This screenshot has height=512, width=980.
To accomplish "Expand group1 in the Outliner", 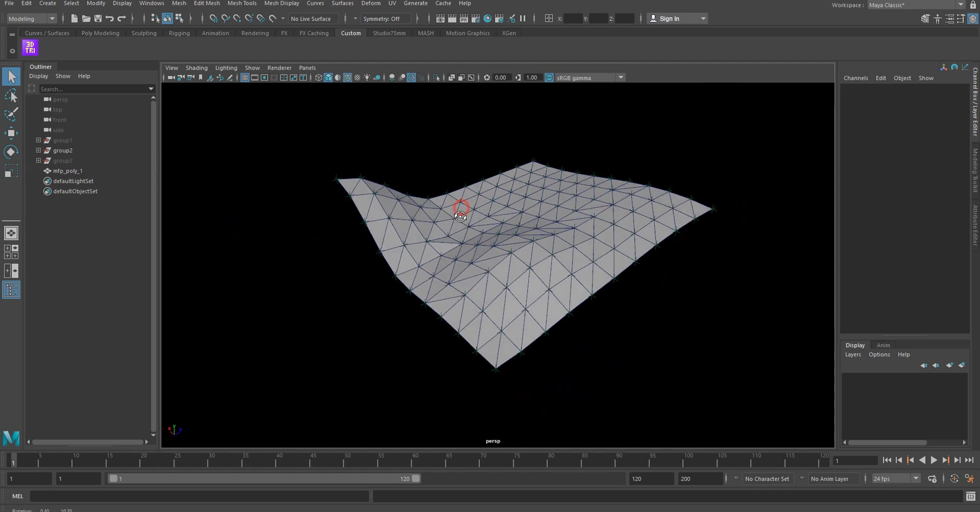I will click(x=38, y=140).
